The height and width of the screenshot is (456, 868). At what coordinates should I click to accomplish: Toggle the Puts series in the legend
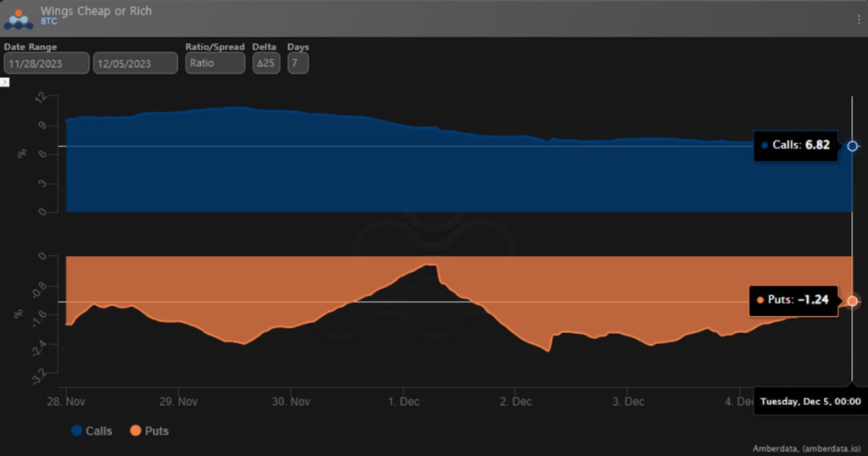click(x=147, y=431)
